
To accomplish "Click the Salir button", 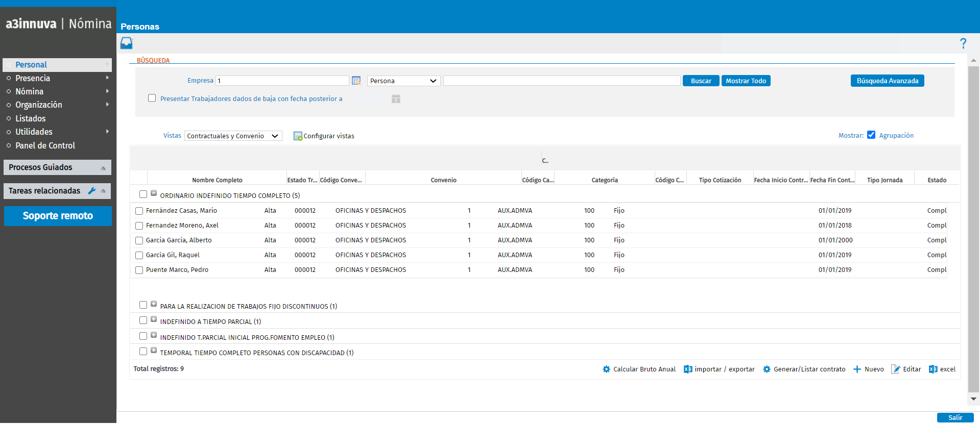I will (x=955, y=418).
